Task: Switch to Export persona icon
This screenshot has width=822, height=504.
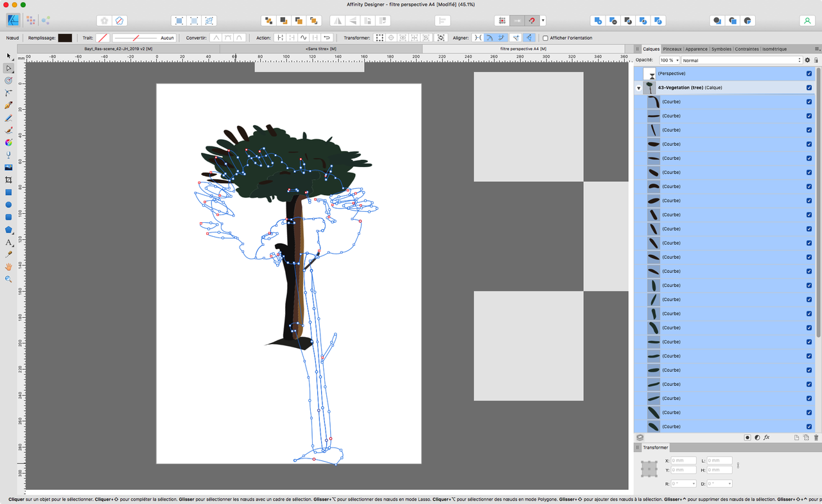Action: [46, 21]
